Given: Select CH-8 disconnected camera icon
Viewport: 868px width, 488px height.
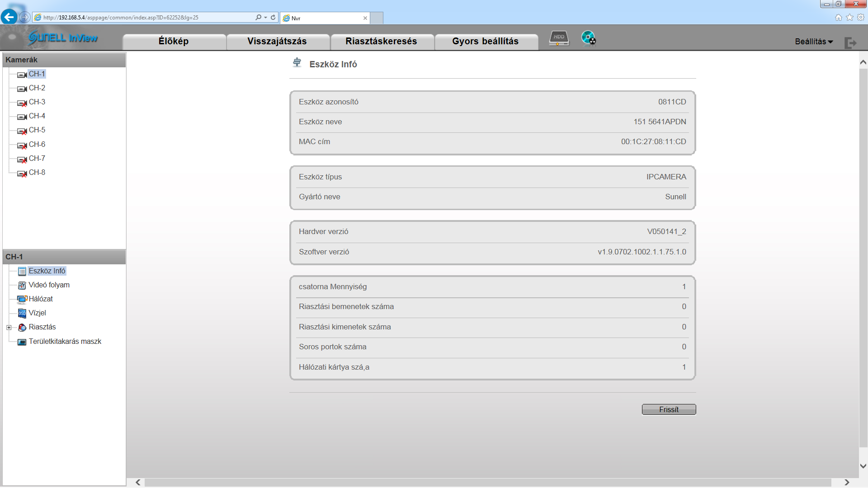Looking at the screenshot, I should click(22, 173).
